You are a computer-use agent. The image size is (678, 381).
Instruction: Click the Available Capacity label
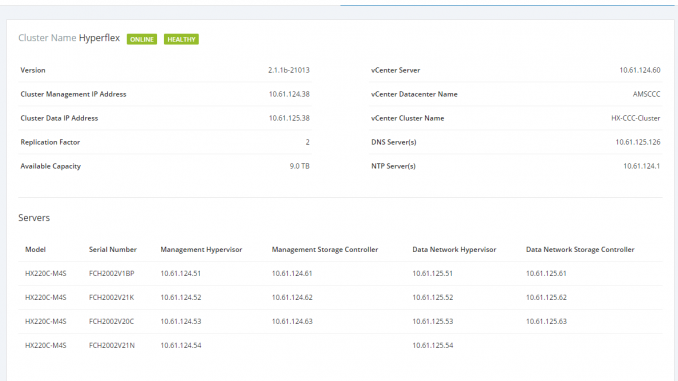point(51,166)
